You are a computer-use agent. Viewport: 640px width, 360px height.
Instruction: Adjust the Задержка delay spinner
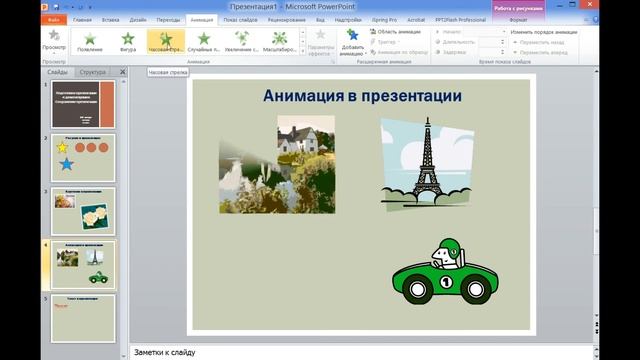point(502,52)
